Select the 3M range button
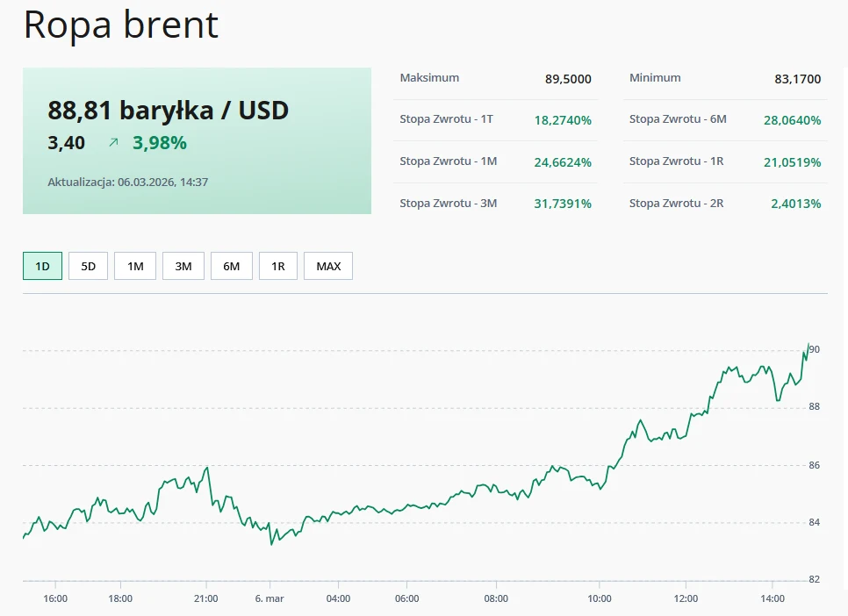The width and height of the screenshot is (848, 616). (183, 265)
